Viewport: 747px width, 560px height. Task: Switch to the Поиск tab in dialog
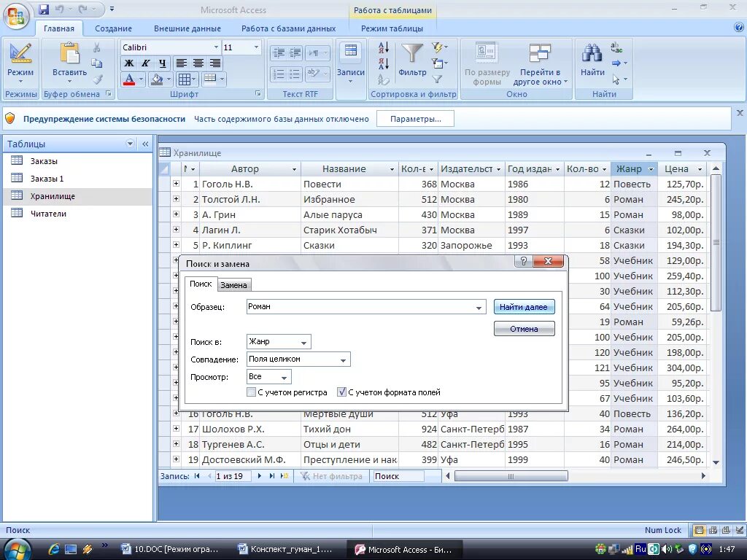(x=201, y=284)
